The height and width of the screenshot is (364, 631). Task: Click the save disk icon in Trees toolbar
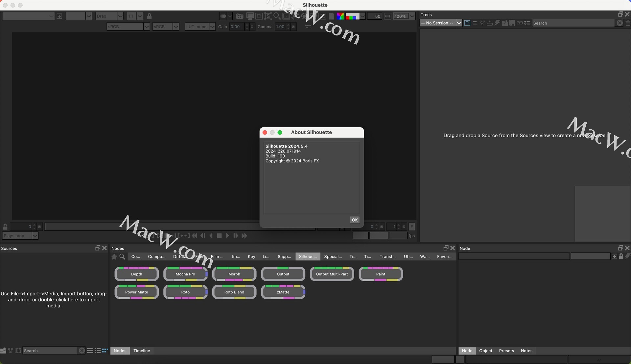click(512, 23)
